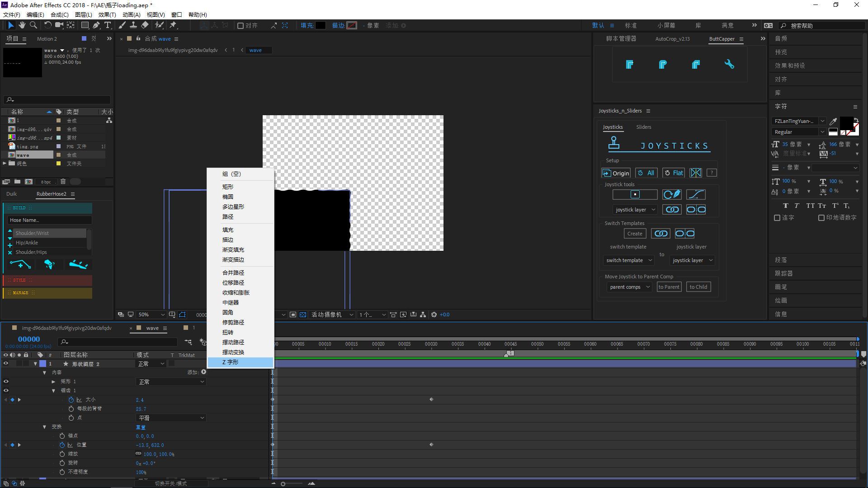
Task: Collapse the 变换 transform group
Action: point(44,427)
